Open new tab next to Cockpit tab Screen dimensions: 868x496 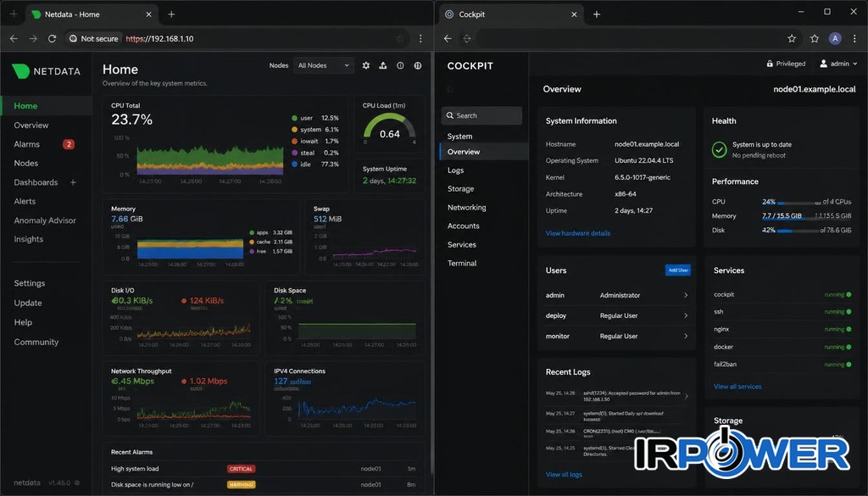[x=597, y=14]
